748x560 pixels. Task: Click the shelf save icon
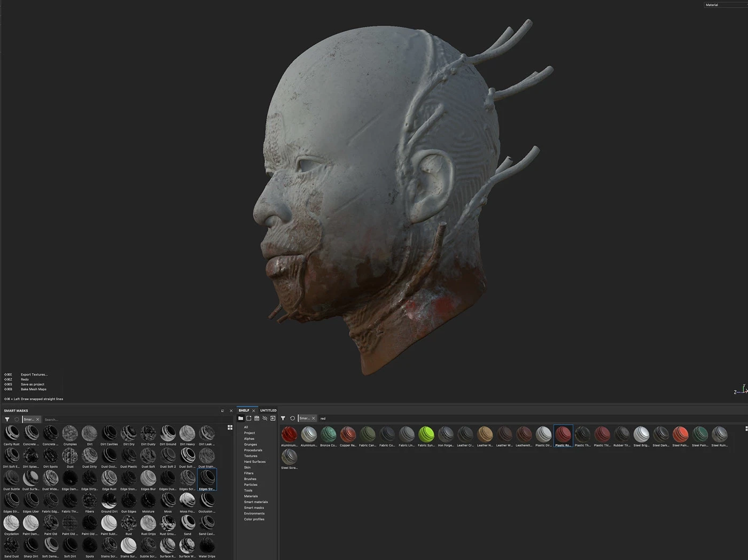pyautogui.click(x=256, y=418)
